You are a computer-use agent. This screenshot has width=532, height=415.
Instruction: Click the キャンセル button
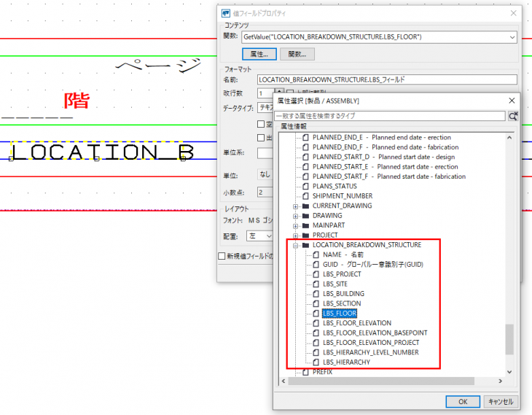tap(501, 402)
